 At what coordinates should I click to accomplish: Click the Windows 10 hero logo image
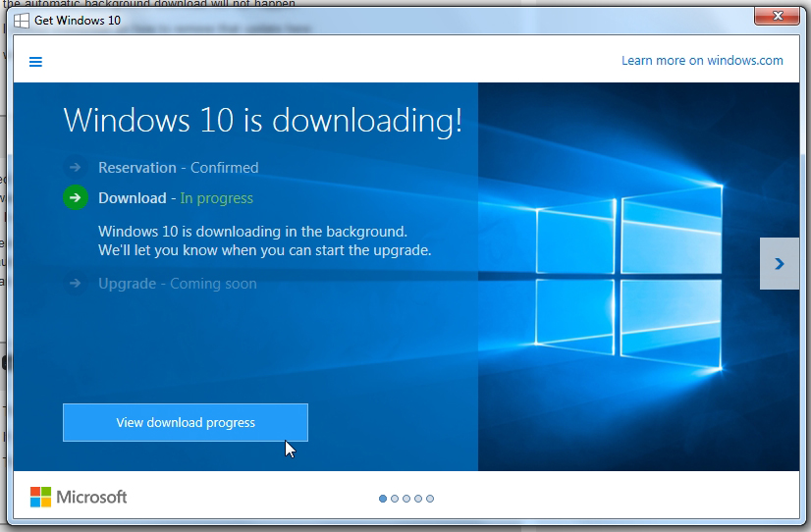click(x=629, y=277)
